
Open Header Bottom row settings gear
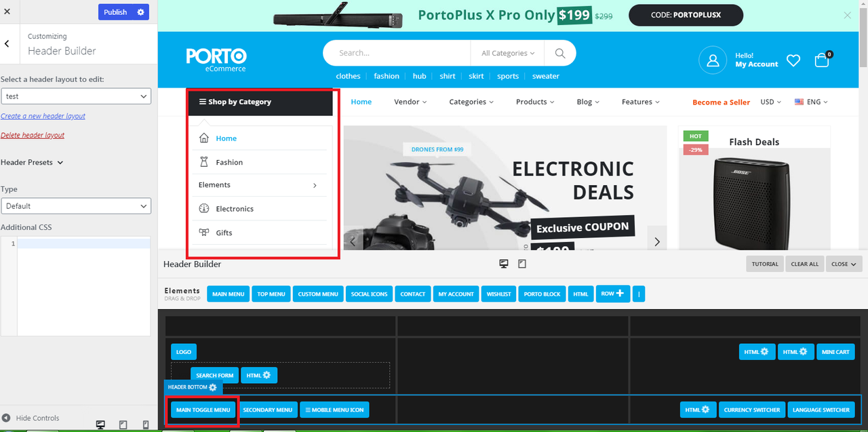[213, 387]
